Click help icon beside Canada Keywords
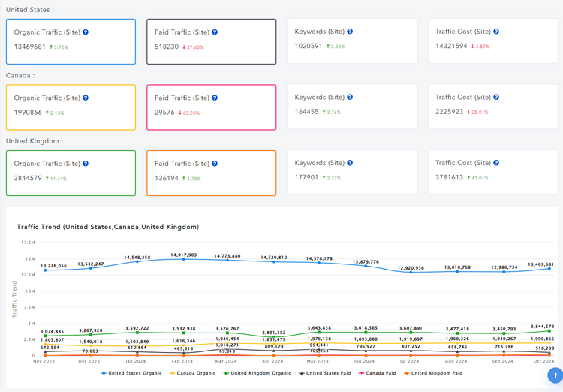 point(350,97)
